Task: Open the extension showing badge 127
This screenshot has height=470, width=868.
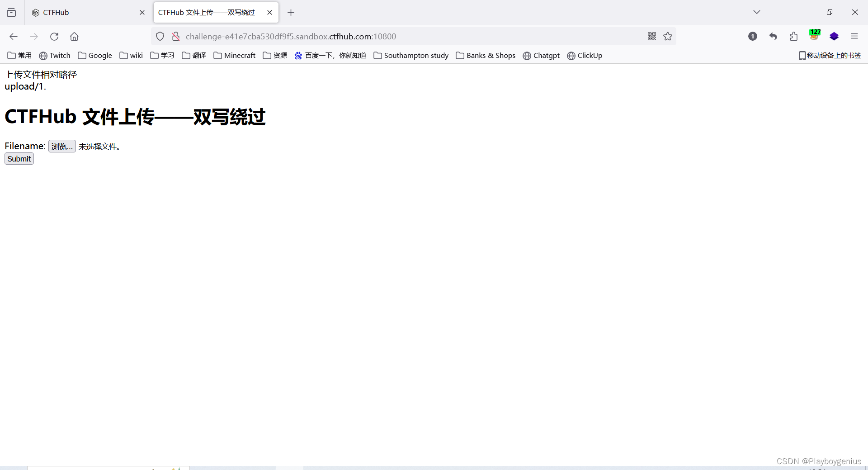Action: coord(814,35)
